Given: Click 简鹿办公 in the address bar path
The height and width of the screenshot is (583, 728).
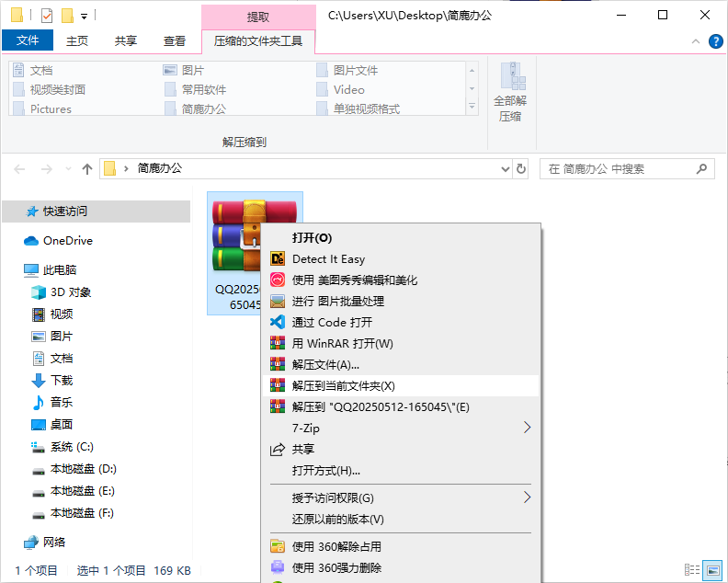Looking at the screenshot, I should coord(160,168).
